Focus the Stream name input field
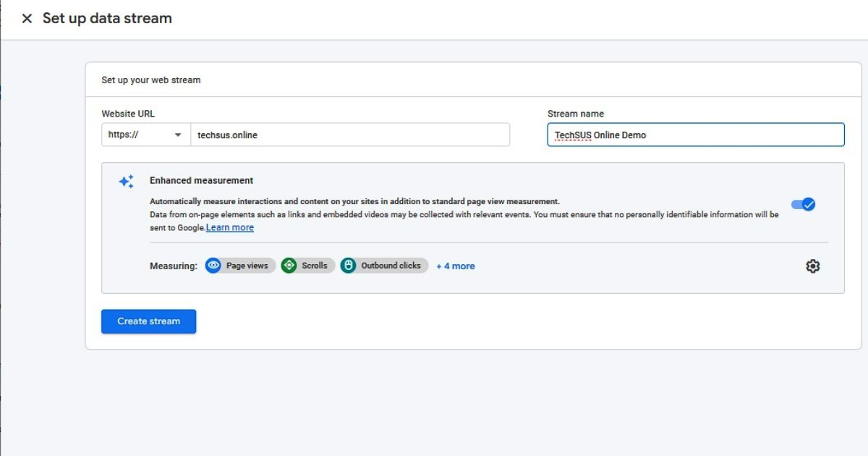 tap(696, 135)
